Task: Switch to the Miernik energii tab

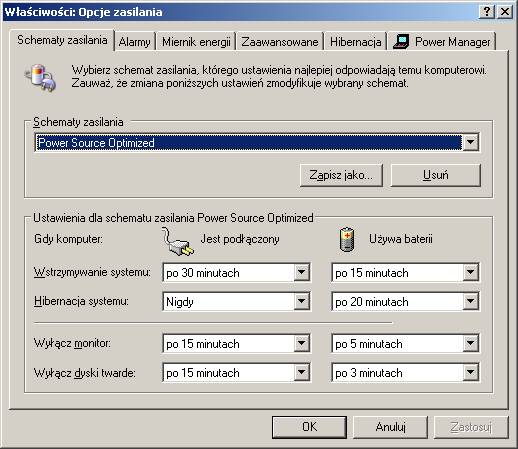Action: (196, 42)
